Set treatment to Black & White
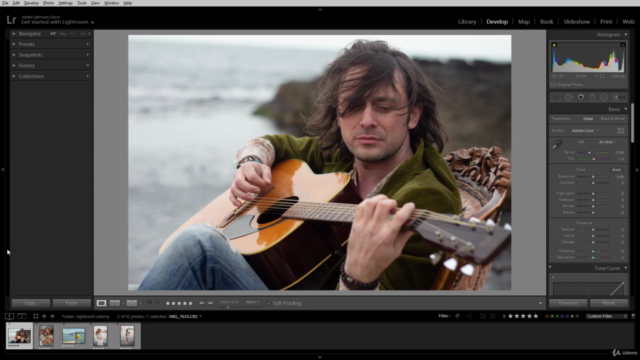Screen dimensions: 640x360 click(613, 119)
